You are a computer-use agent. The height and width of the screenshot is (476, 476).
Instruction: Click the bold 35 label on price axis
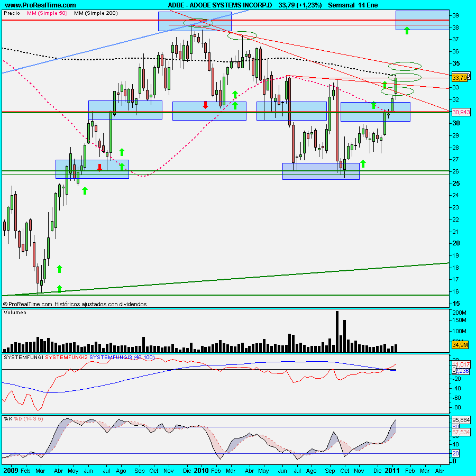(456, 63)
